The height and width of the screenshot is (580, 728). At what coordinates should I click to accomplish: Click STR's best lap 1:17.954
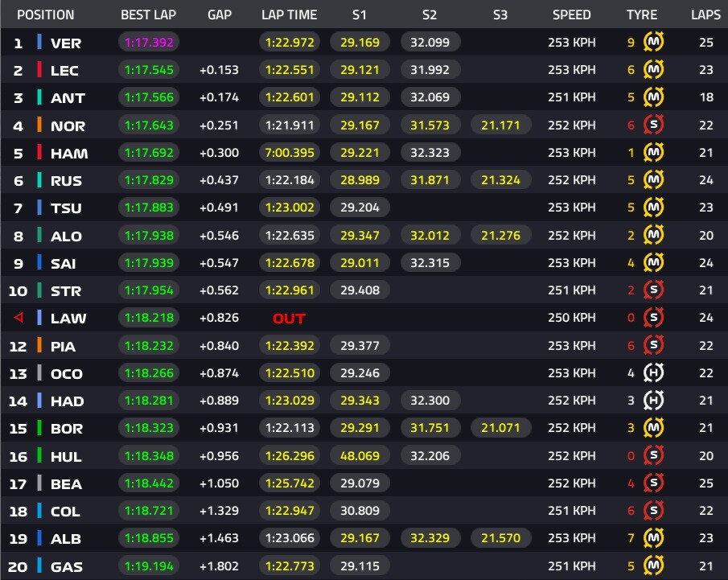[149, 290]
